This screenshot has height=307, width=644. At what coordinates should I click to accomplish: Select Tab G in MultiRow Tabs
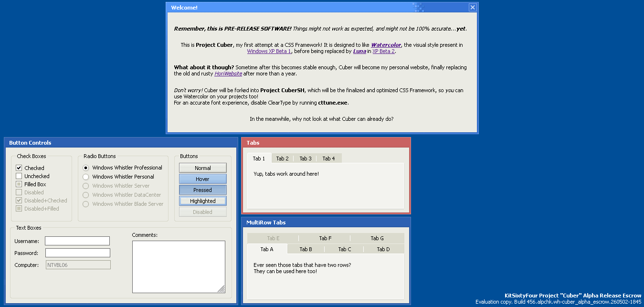point(377,238)
